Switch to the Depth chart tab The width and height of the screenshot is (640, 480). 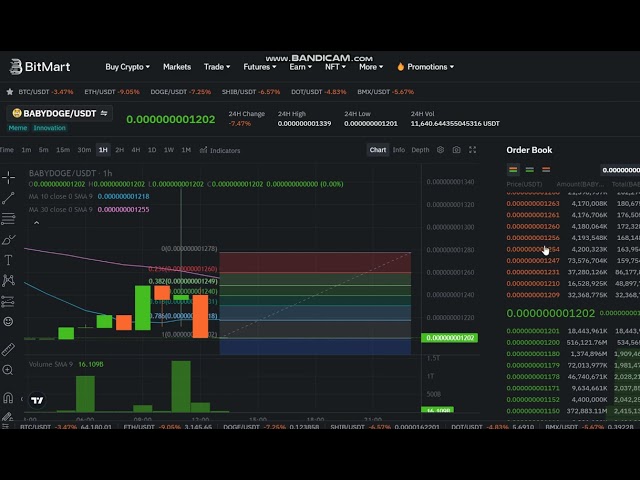(420, 150)
